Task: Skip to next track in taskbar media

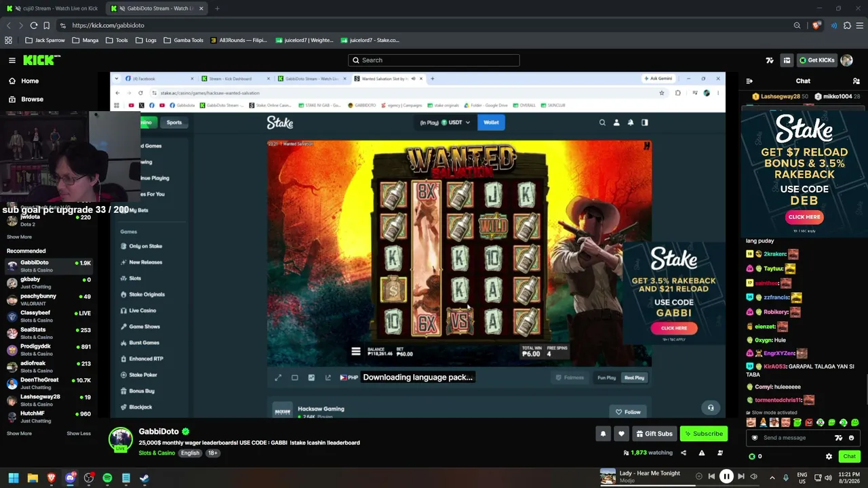Action: tap(741, 476)
